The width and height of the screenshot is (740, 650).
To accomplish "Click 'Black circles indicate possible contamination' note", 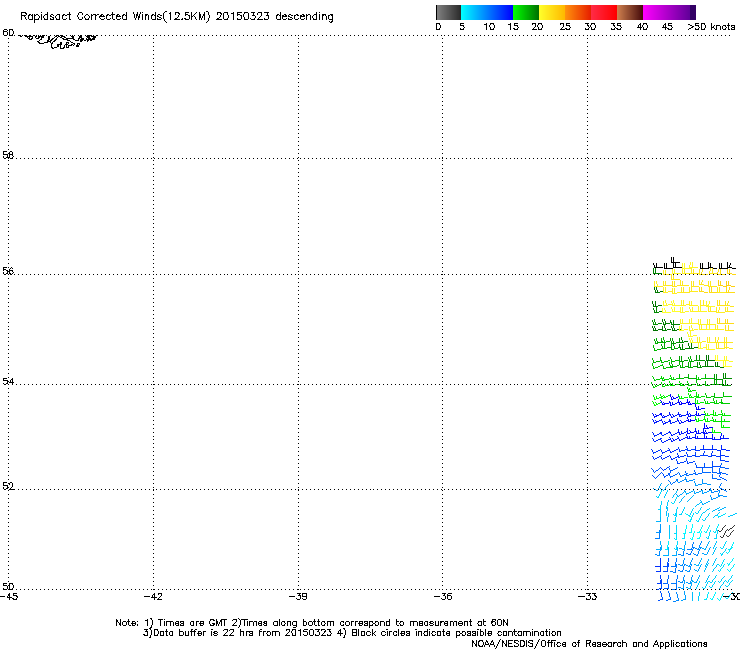I will pos(456,633).
